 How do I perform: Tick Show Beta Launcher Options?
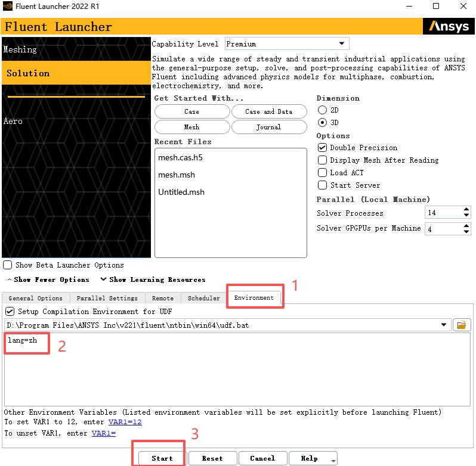pyautogui.click(x=8, y=265)
